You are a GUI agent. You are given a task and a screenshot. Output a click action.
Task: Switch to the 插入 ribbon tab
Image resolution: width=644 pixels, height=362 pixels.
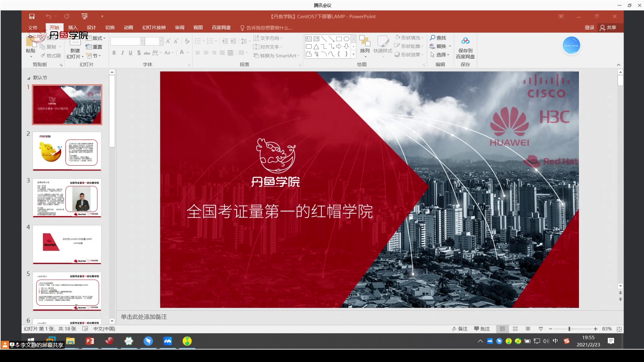72,27
